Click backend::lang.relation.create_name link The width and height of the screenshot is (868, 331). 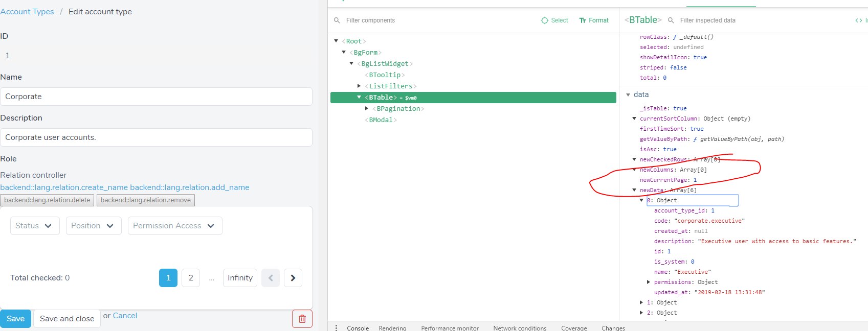coord(64,187)
